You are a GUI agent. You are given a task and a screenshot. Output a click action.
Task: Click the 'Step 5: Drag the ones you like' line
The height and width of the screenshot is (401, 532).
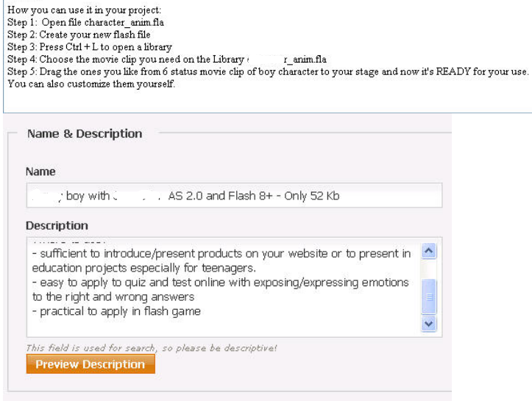tap(268, 71)
